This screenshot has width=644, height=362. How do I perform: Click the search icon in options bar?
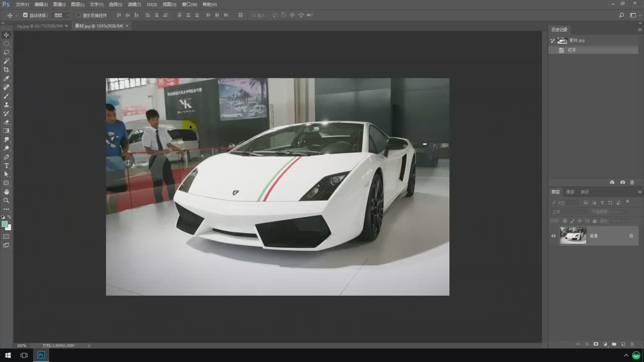point(622,15)
